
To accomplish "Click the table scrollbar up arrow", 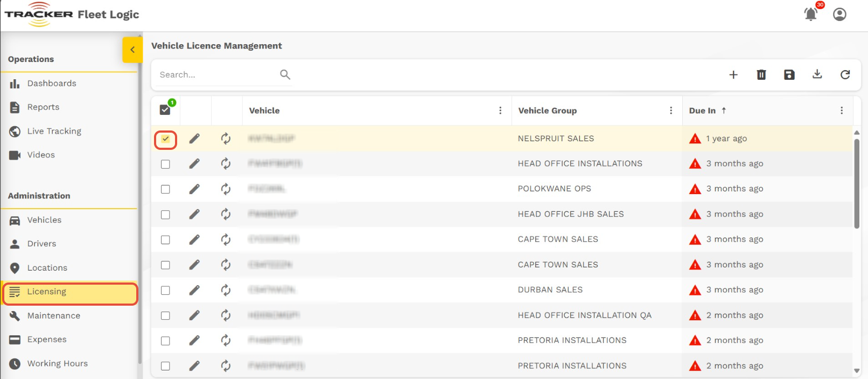I will [x=857, y=132].
